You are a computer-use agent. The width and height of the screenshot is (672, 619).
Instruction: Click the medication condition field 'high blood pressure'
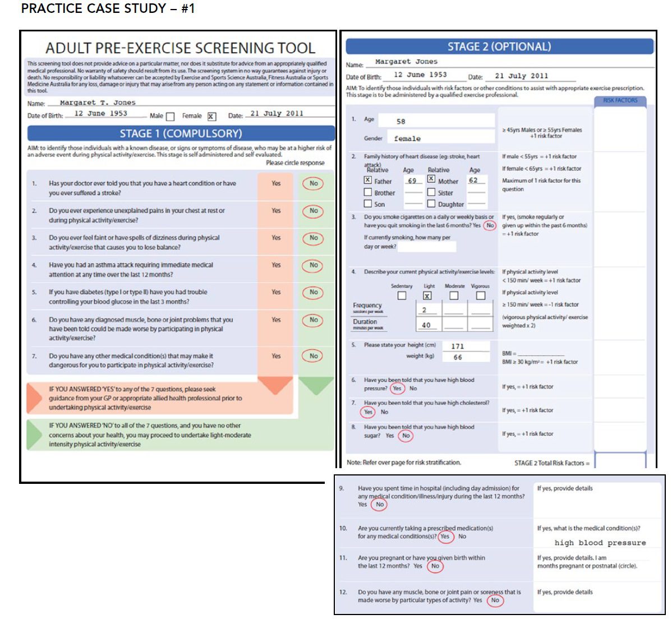(600, 543)
